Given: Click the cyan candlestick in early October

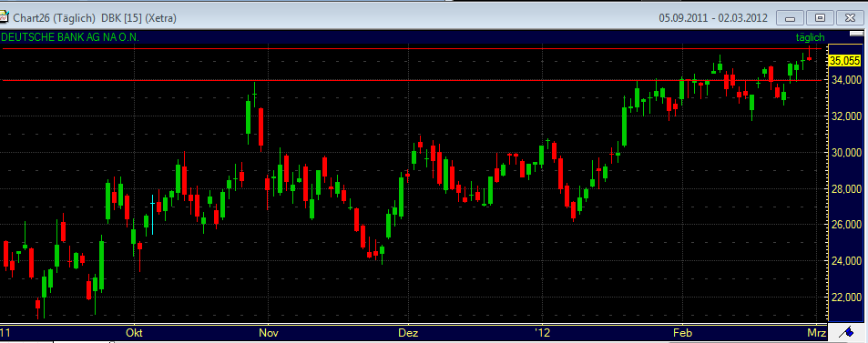Looking at the screenshot, I should coord(153,216).
